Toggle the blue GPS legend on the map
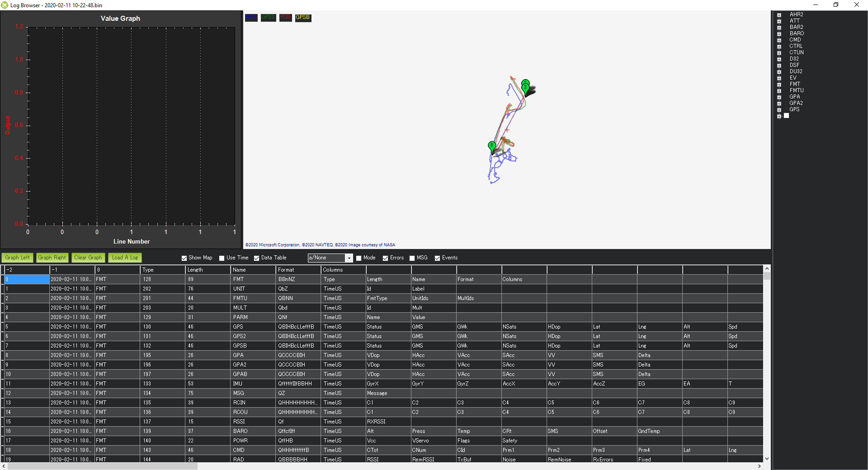The height and width of the screenshot is (470, 868). click(251, 18)
